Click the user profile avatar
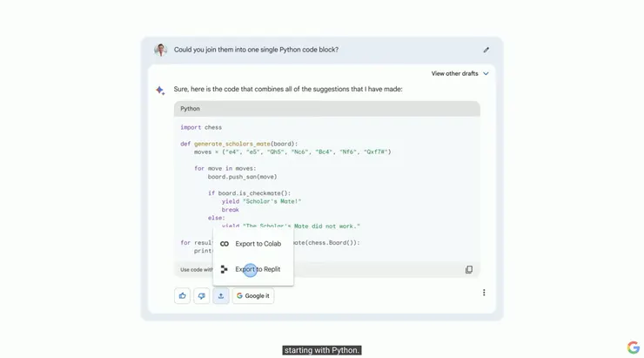Viewport: 644px width, 358px height. [x=161, y=50]
